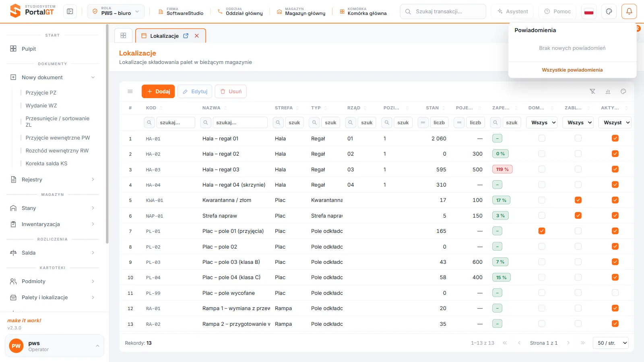Click the Edytuj button
This screenshot has height=362, width=644.
pos(195,91)
